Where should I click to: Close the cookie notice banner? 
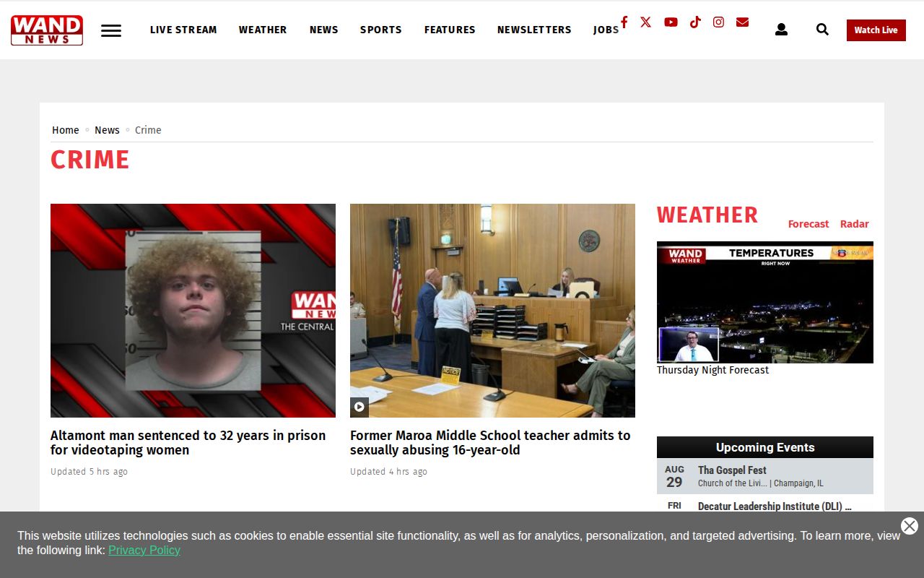point(910,526)
